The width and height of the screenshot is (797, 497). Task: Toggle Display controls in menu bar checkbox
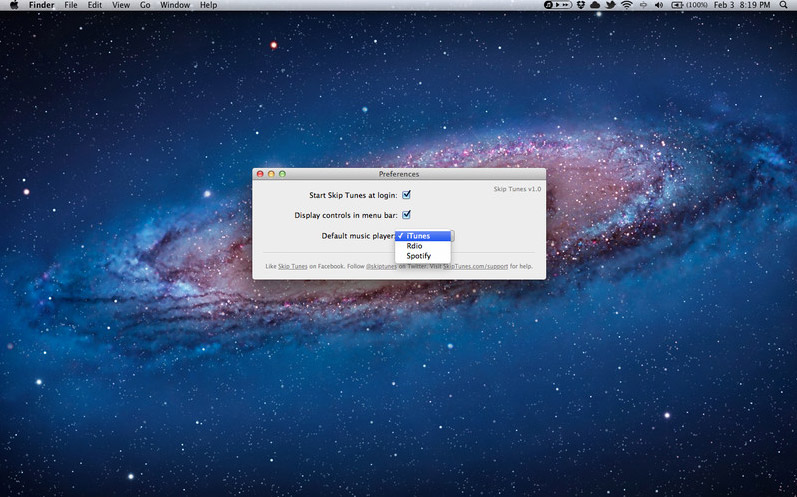point(407,215)
